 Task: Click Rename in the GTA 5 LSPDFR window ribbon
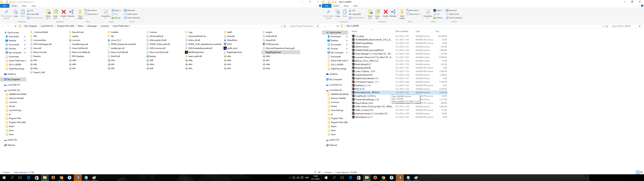393,14
